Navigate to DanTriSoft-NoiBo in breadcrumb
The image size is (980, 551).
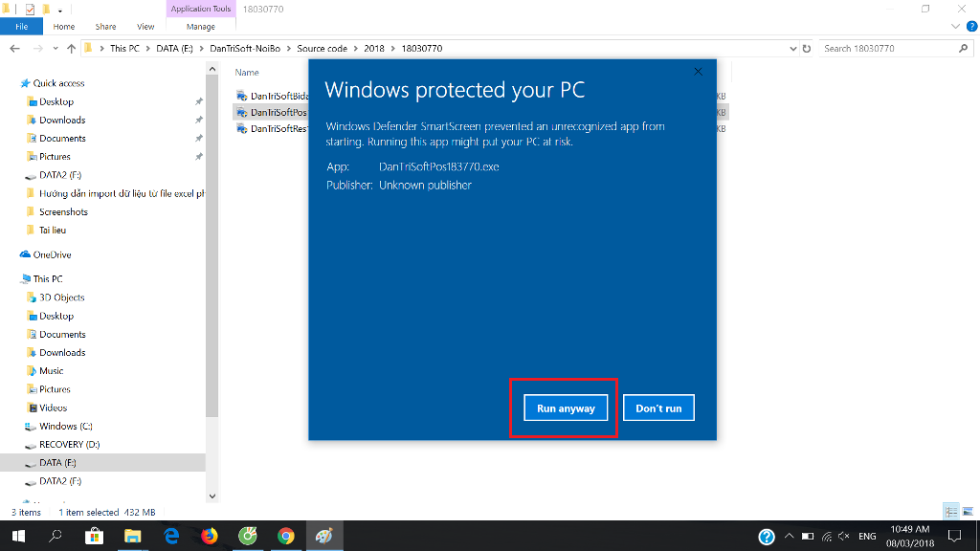245,48
